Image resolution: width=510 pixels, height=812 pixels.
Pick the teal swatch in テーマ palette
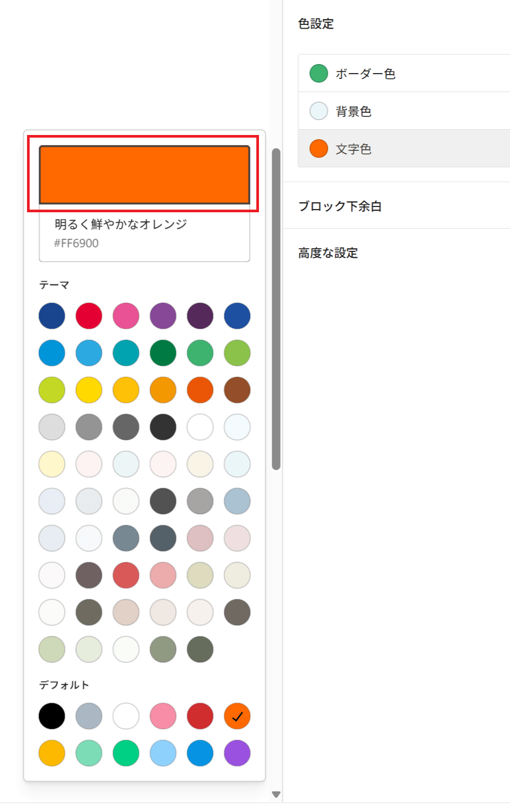coord(126,353)
